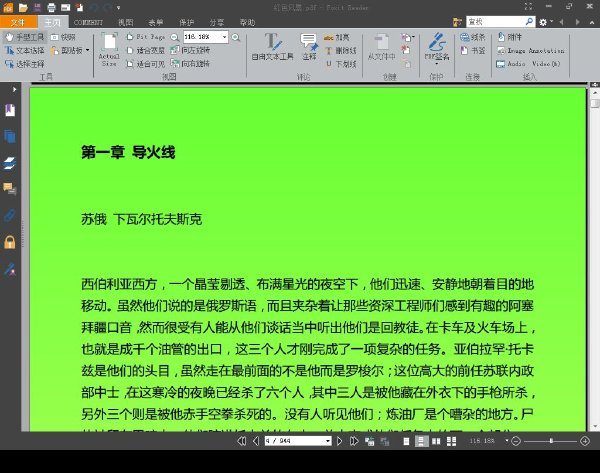Expand the left navigation panel arrow
This screenshot has width=600, height=473.
(14, 89)
